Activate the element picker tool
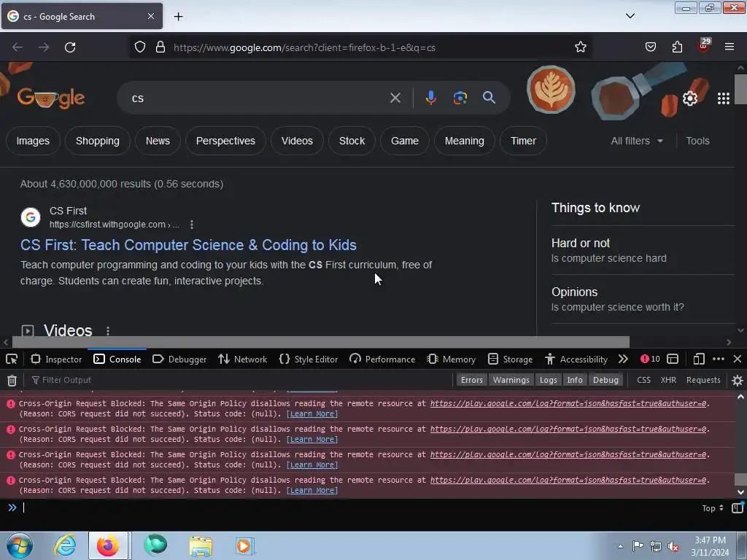This screenshot has width=747, height=560. [x=12, y=359]
